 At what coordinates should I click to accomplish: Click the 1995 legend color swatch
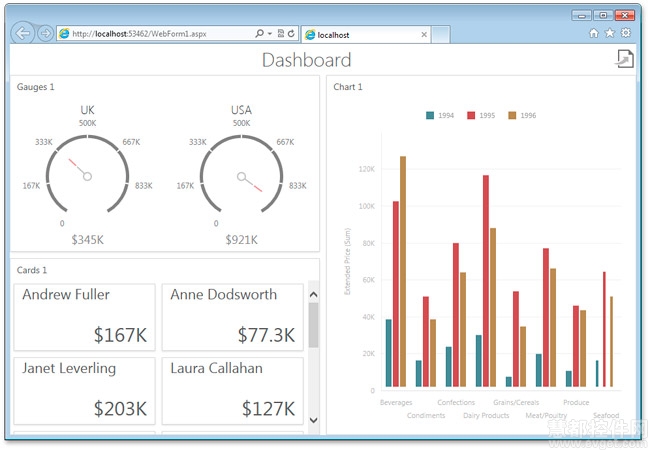pos(471,115)
